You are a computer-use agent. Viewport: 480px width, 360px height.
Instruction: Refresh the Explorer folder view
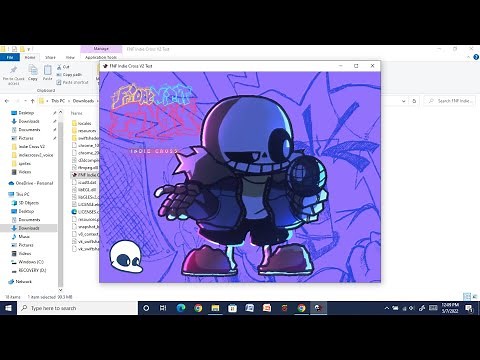(x=414, y=101)
